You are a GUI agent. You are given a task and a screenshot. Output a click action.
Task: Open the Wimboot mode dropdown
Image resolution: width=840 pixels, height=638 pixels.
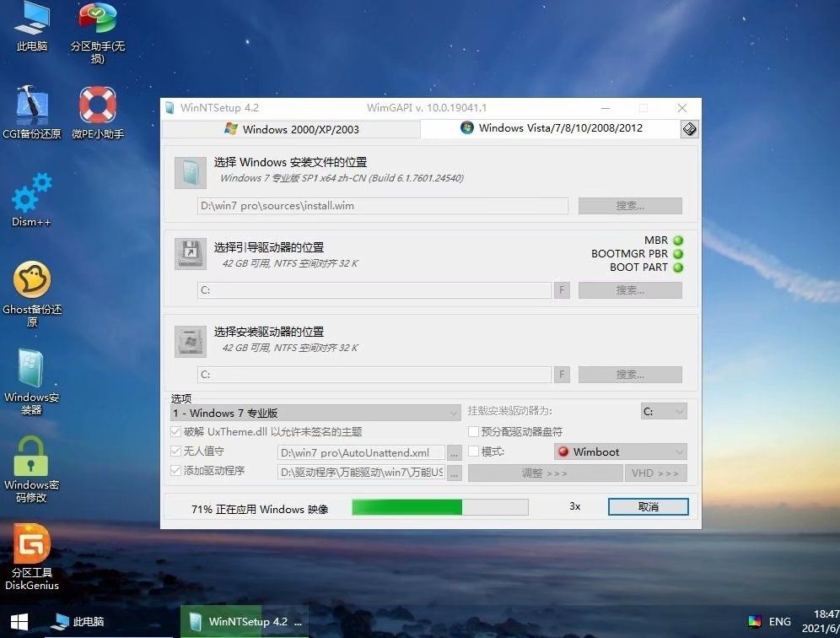click(620, 451)
